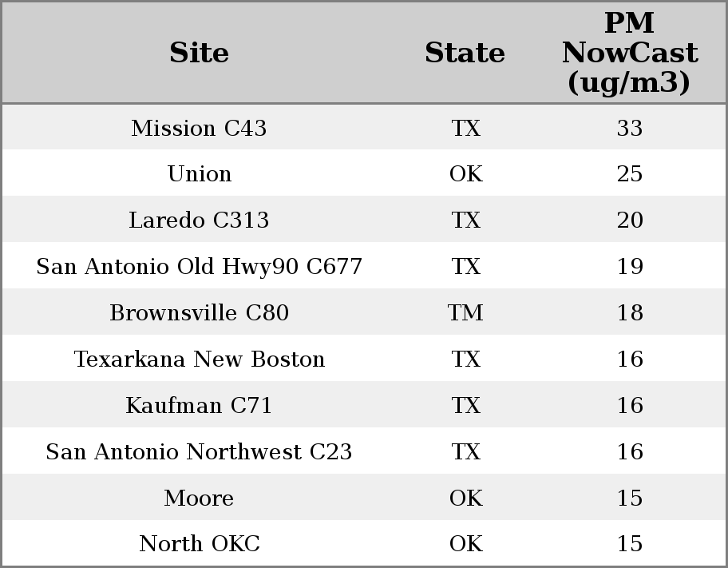
Task: Click the Site column header
Action: point(199,53)
